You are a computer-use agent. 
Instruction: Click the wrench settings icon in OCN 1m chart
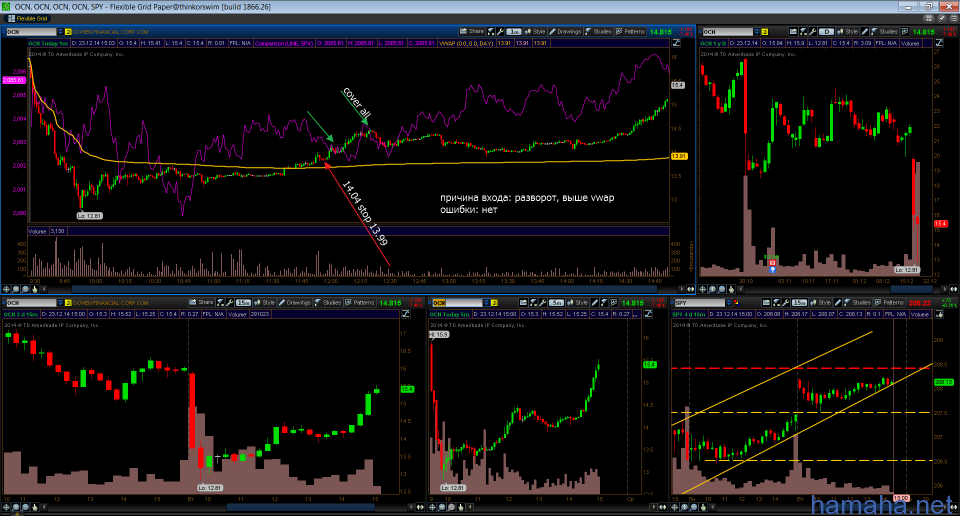pos(500,31)
